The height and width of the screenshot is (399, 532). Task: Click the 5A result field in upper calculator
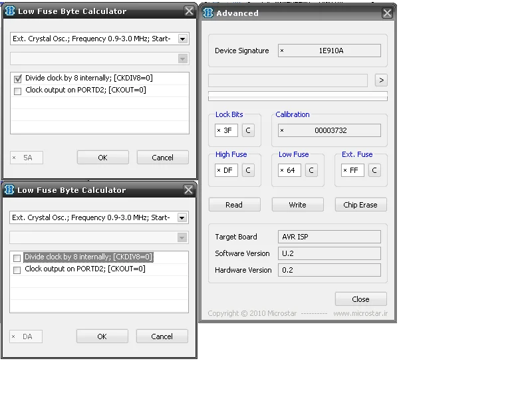click(x=27, y=158)
